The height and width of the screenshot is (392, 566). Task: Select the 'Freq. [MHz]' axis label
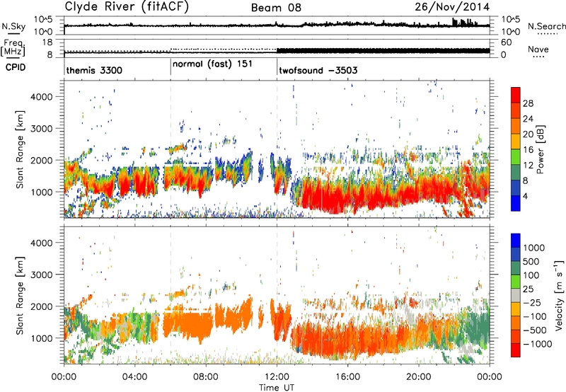pos(13,47)
